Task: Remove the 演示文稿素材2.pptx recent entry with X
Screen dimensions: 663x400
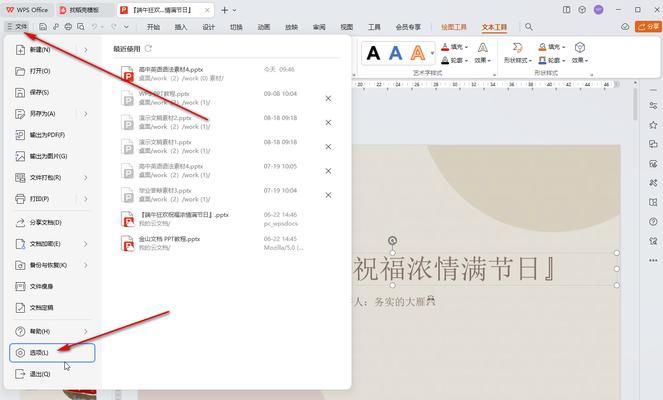Action: coord(328,121)
